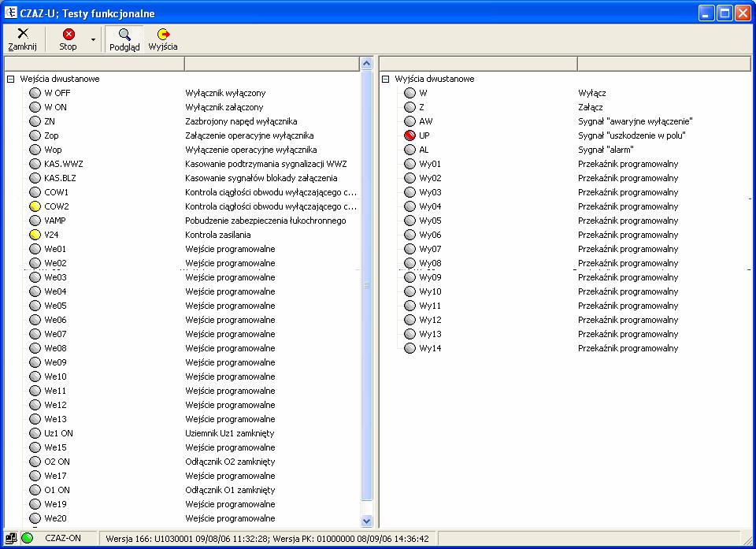The image size is (756, 549).
Task: Toggle the Podgląd magnifier button
Action: tap(124, 39)
